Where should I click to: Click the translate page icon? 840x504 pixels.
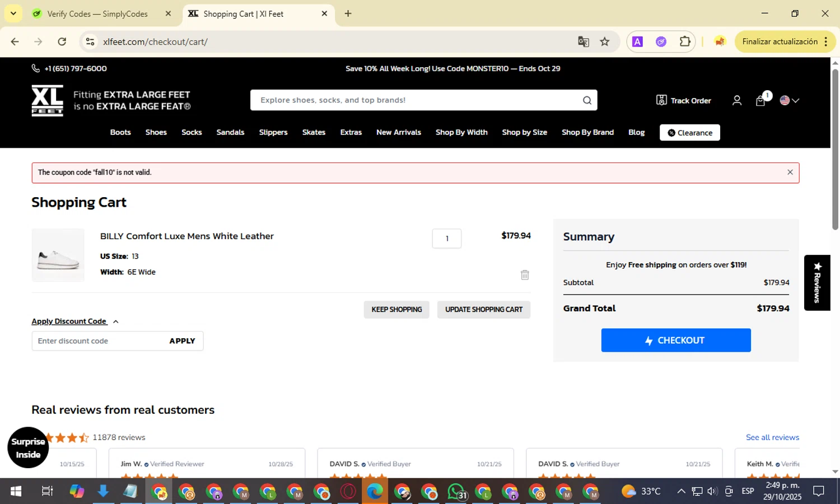[584, 41]
